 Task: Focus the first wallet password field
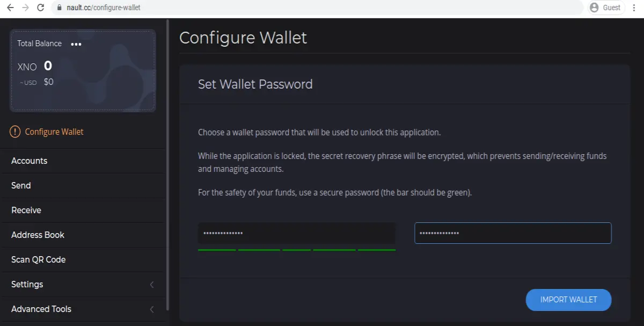297,233
